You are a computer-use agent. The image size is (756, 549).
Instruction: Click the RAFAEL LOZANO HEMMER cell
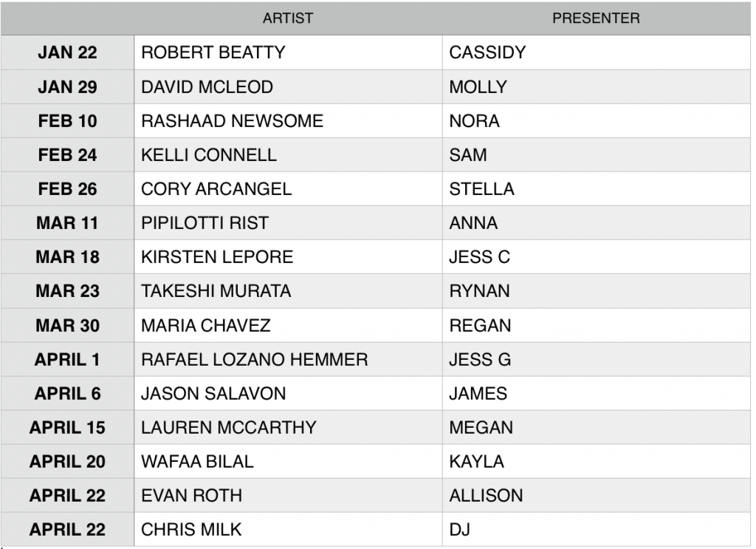click(288, 360)
